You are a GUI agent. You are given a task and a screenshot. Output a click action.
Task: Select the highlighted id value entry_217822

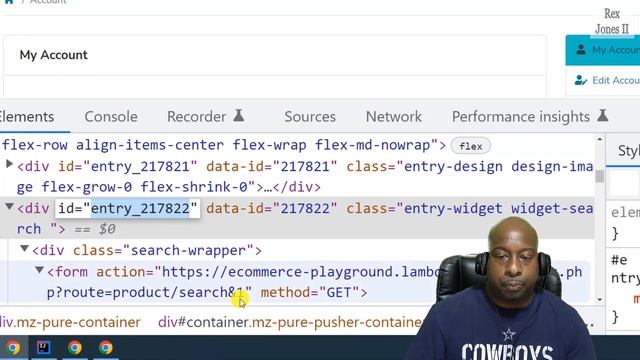tap(140, 209)
